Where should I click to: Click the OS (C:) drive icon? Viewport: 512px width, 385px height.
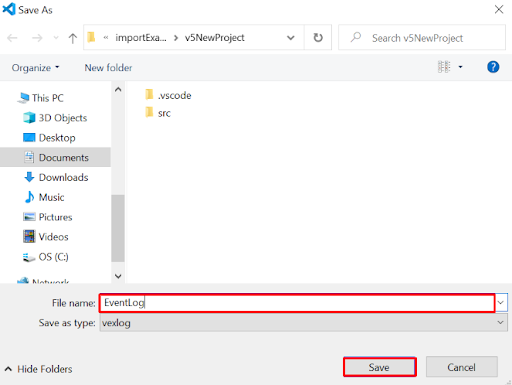(x=29, y=257)
